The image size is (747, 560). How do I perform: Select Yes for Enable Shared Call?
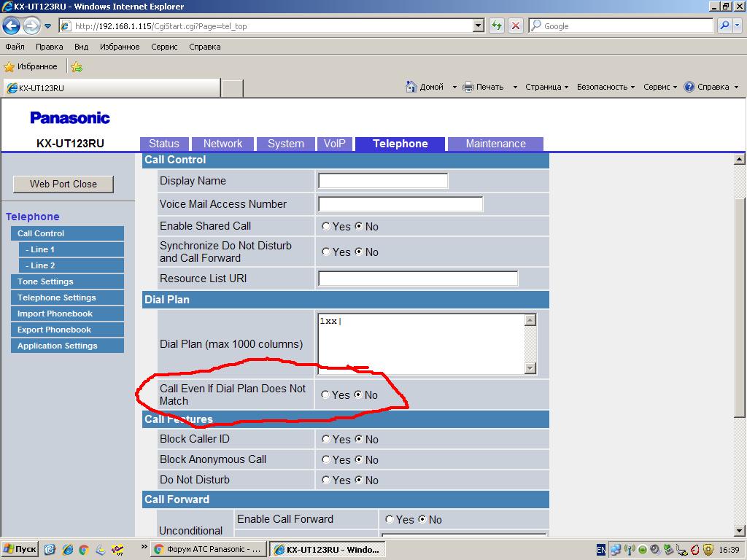point(326,226)
